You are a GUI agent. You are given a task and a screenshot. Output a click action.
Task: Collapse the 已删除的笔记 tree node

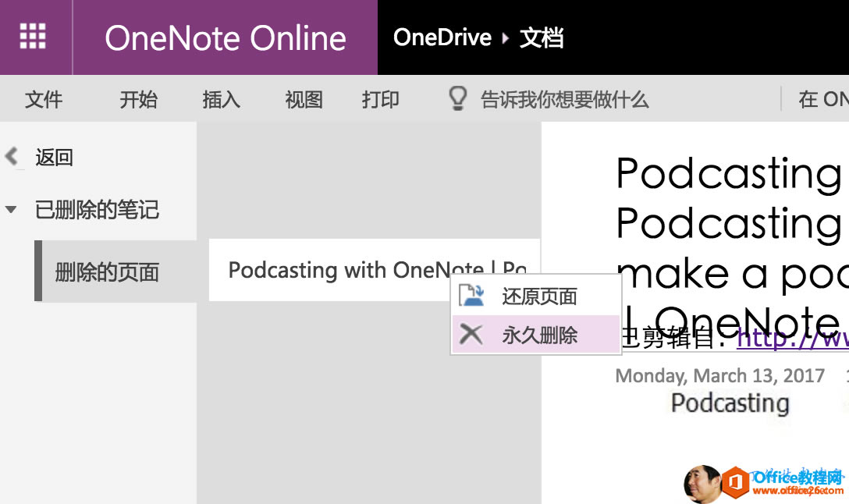pos(10,211)
